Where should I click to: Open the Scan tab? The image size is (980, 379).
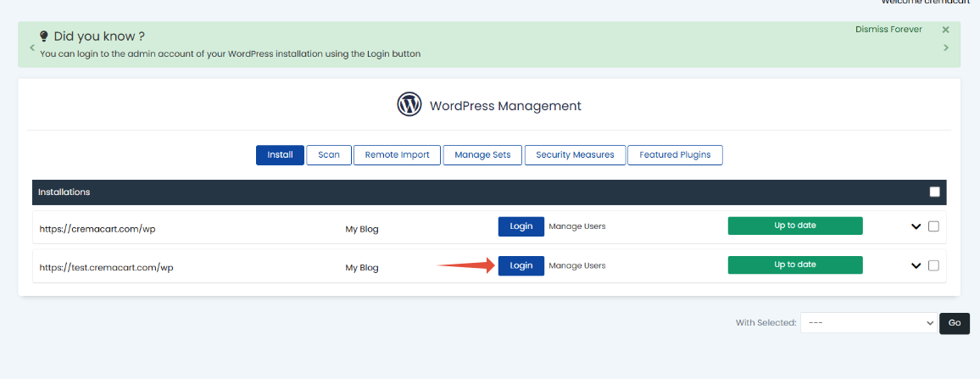click(329, 155)
